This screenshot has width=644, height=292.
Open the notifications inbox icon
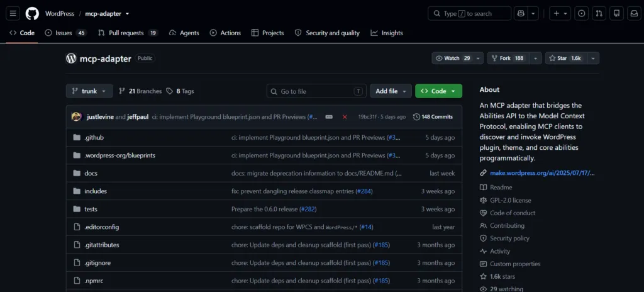click(x=634, y=14)
